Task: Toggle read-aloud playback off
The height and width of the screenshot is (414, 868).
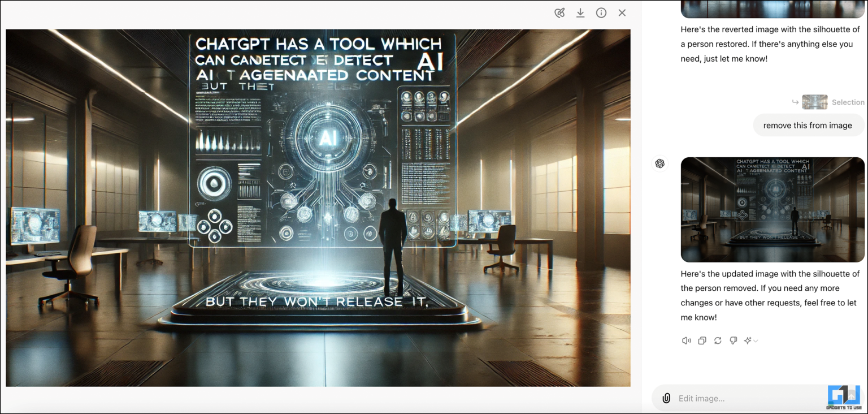Action: (686, 340)
